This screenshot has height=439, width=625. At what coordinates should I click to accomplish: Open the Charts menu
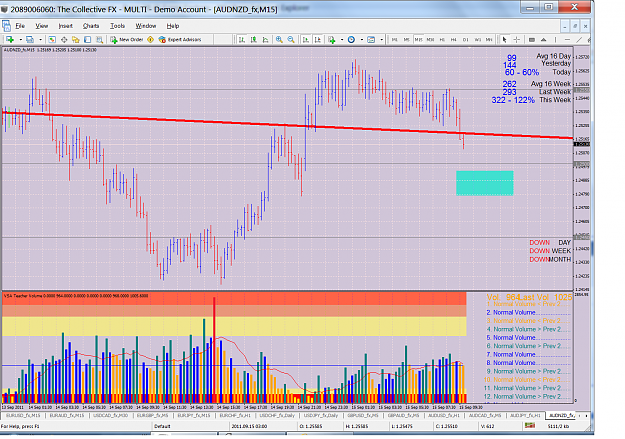(91, 26)
